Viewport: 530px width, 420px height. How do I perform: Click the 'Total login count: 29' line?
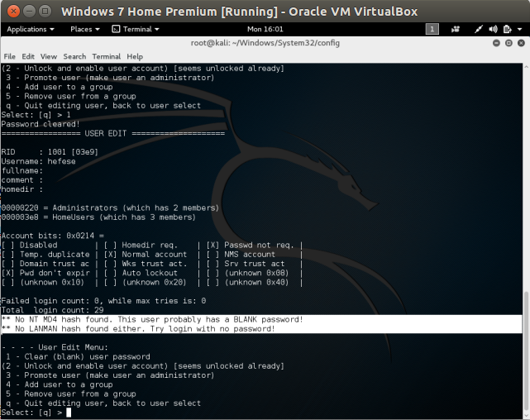click(52, 310)
